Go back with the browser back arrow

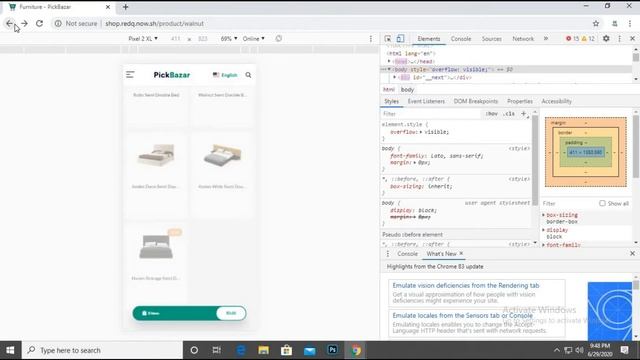pyautogui.click(x=9, y=23)
